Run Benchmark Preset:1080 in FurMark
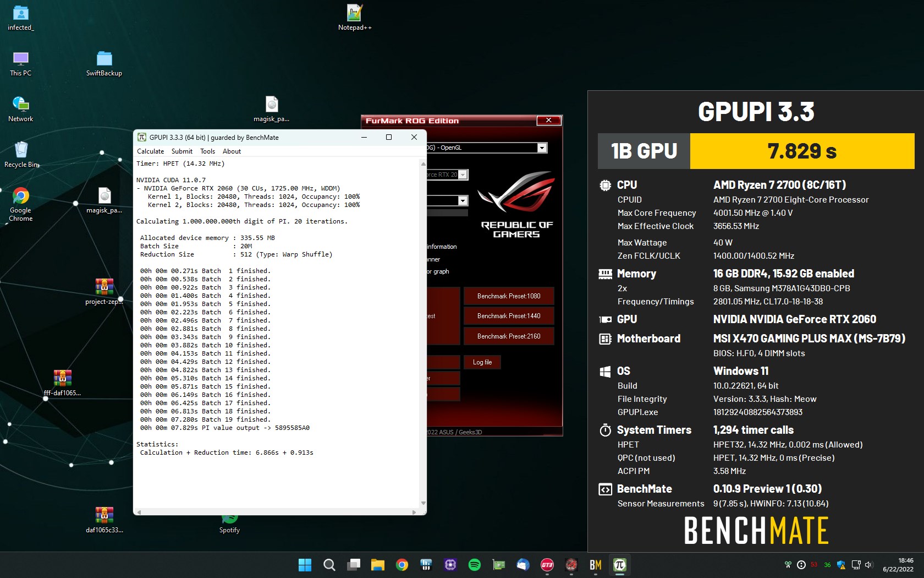The height and width of the screenshot is (578, 924). point(509,296)
